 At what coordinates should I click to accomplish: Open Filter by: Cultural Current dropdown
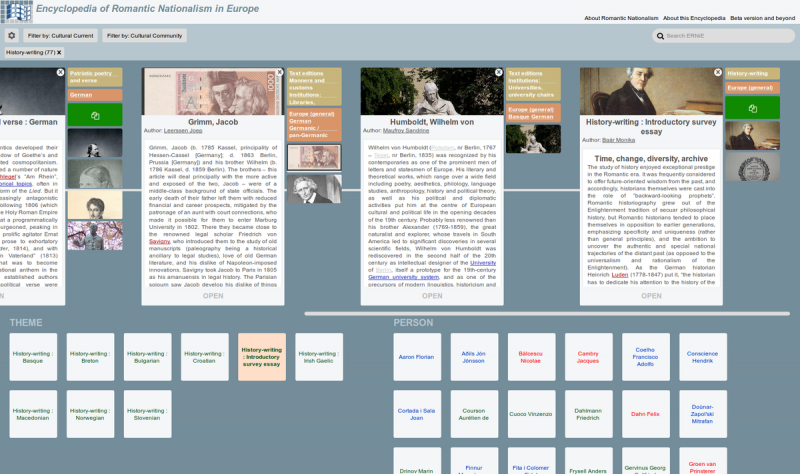(x=60, y=36)
